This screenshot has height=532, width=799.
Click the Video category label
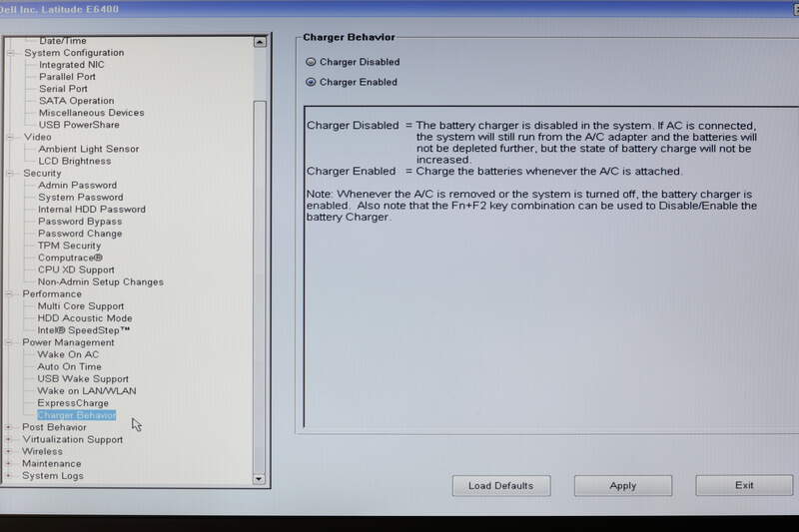tap(37, 137)
